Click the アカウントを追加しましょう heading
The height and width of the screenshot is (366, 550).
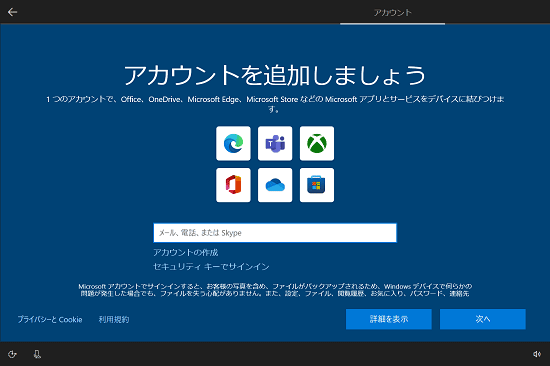tap(275, 75)
